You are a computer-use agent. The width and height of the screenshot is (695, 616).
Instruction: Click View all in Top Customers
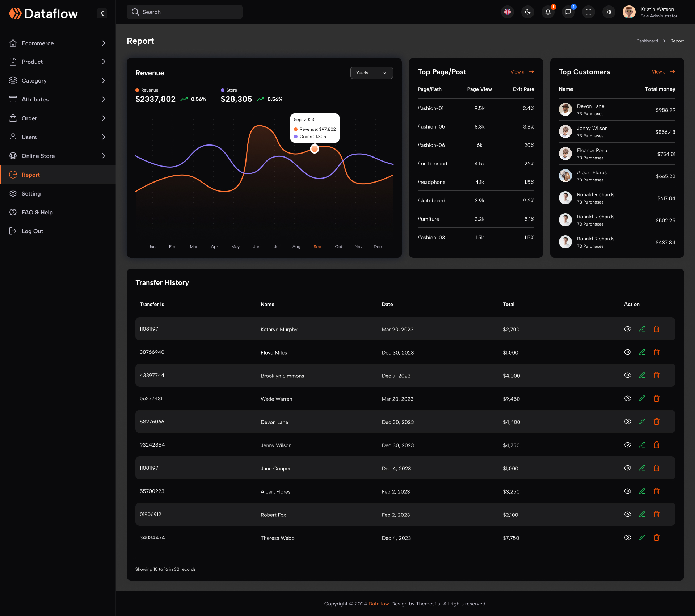(x=663, y=72)
